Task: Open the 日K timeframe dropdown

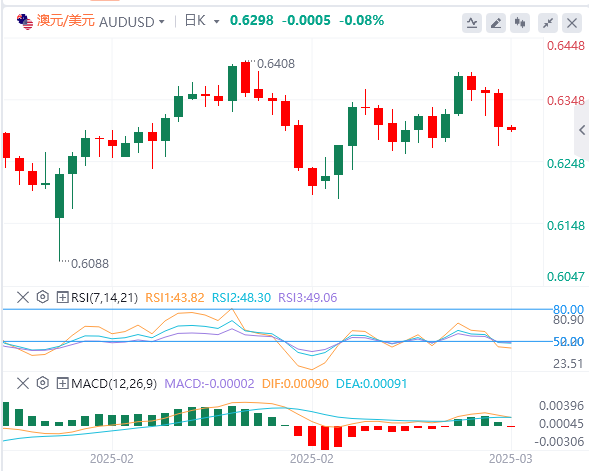Action: 216,22
